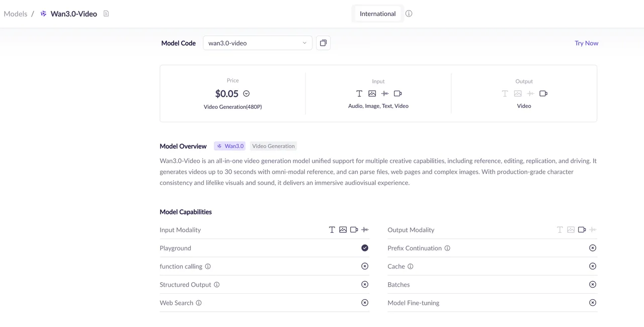Click the Web Search capability label
This screenshot has width=644, height=327.
pos(177,303)
